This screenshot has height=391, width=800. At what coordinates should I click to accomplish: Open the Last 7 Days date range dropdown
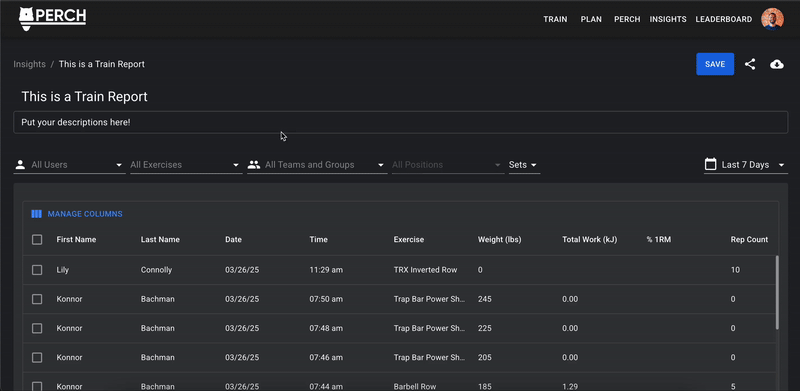746,165
